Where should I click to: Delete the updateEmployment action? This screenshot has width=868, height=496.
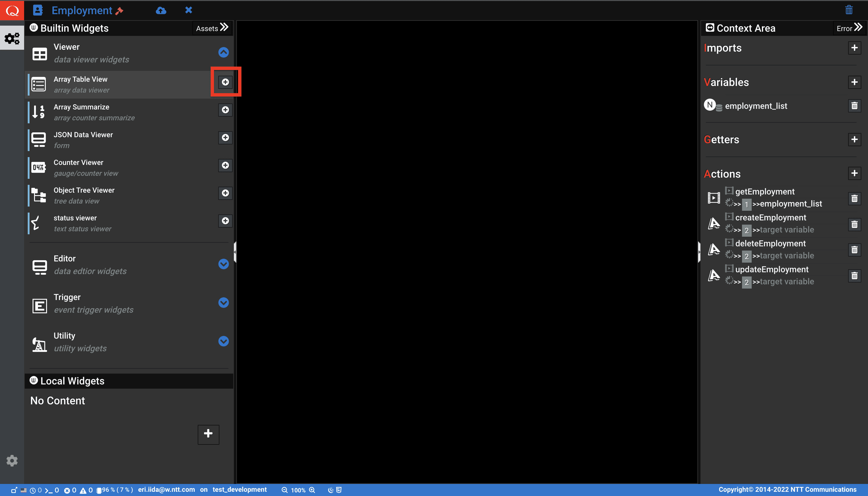click(x=854, y=276)
